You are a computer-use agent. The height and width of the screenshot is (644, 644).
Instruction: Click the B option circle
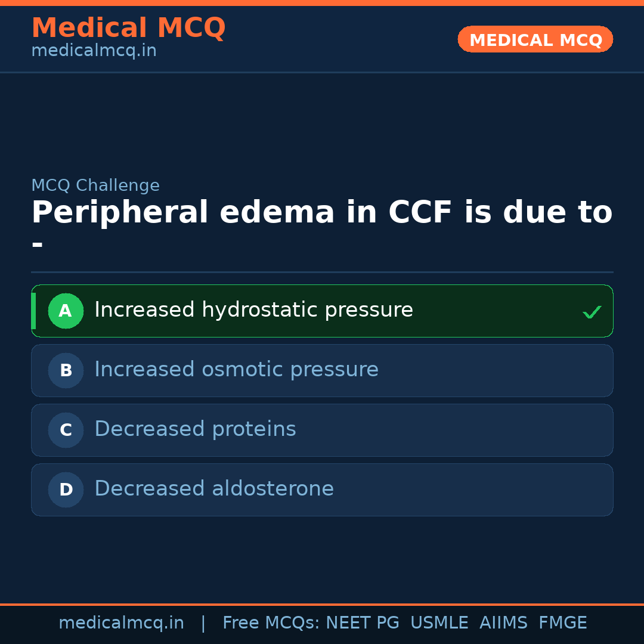tap(66, 370)
